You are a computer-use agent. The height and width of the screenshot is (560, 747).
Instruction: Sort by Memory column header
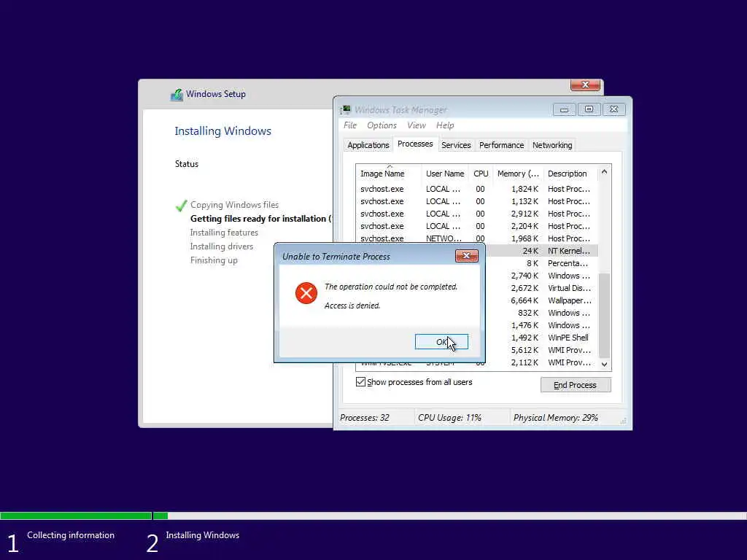pyautogui.click(x=518, y=174)
